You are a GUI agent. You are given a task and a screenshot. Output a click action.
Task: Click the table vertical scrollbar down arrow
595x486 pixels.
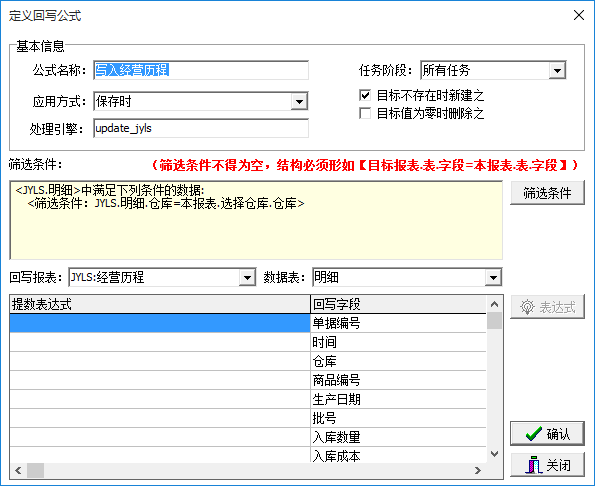click(494, 454)
